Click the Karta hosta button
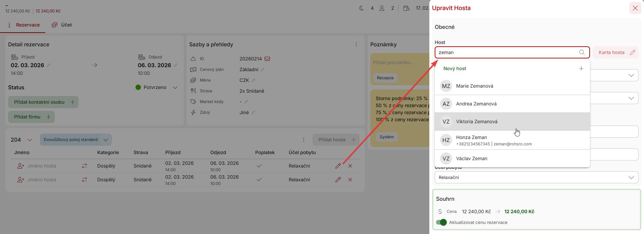Viewport: 644px width, 234px height. tap(615, 52)
